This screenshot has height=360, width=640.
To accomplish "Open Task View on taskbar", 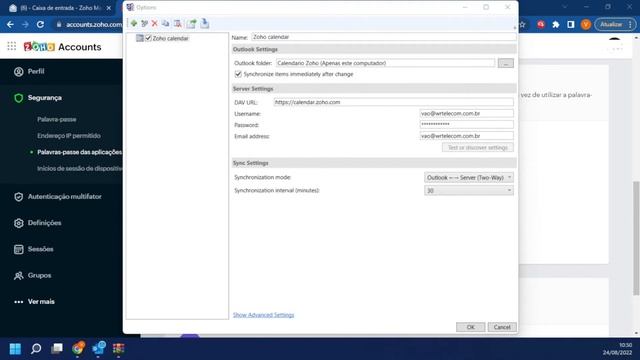I will tap(57, 349).
